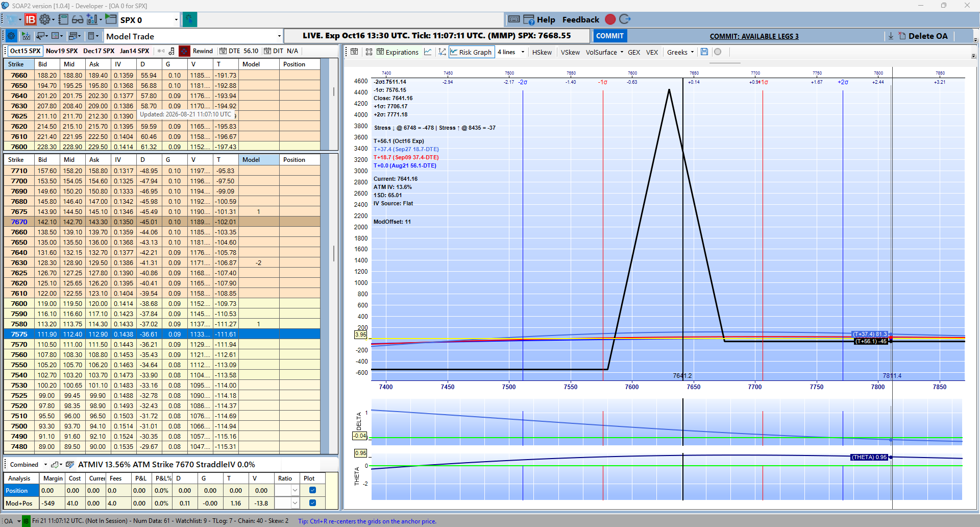Click the Delete OA button
Image resolution: width=980 pixels, height=527 pixels.
point(923,36)
